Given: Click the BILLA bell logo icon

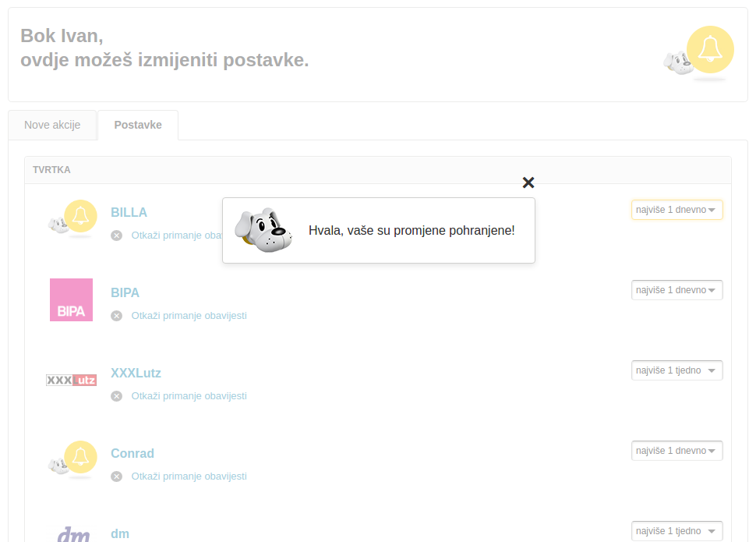Looking at the screenshot, I should 72,218.
